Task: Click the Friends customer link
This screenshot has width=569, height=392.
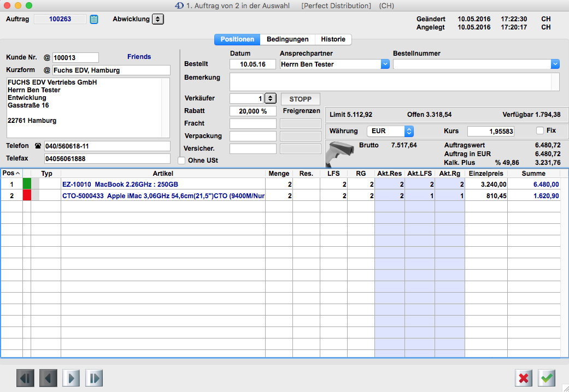Action: [139, 57]
